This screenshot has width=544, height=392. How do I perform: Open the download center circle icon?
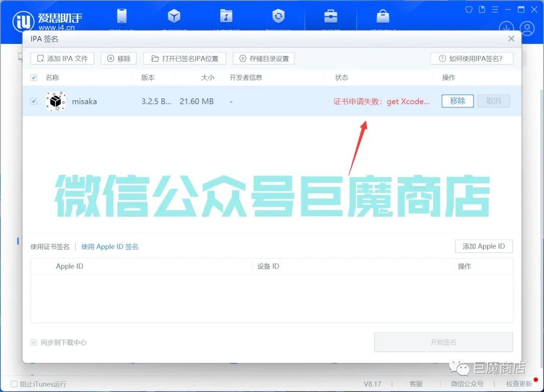[506, 28]
